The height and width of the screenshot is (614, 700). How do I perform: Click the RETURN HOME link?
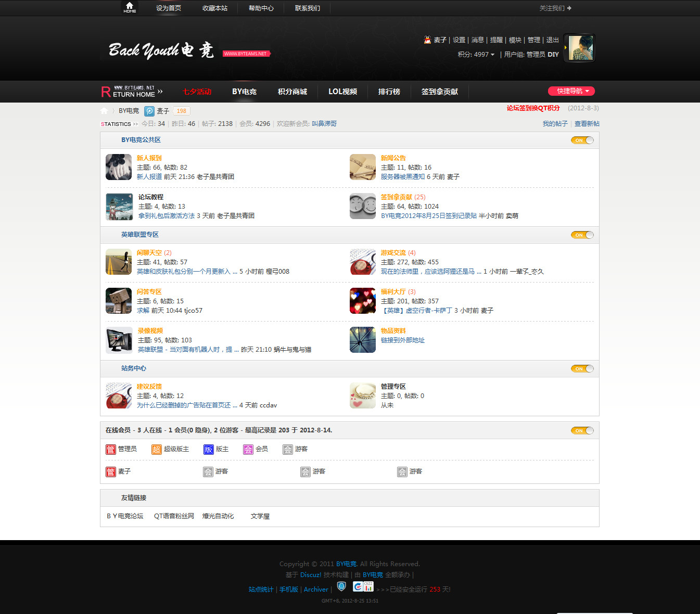132,92
